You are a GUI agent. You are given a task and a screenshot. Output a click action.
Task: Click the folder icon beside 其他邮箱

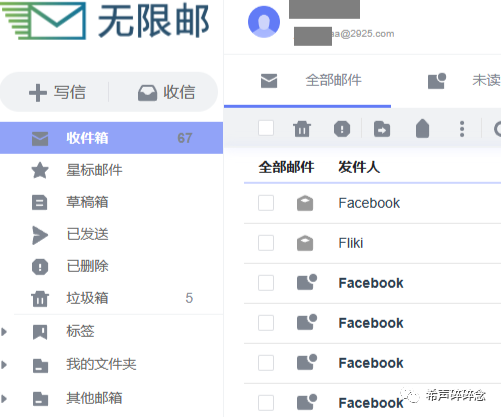(40, 399)
